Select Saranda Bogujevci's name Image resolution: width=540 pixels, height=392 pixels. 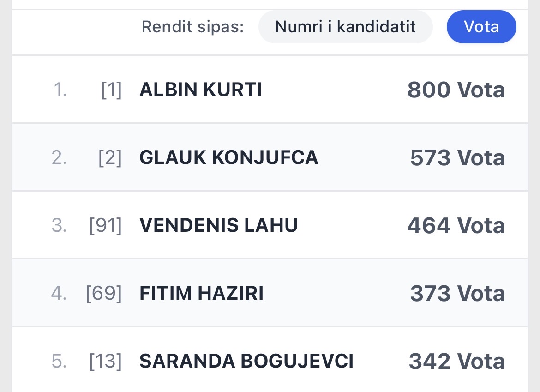(246, 361)
